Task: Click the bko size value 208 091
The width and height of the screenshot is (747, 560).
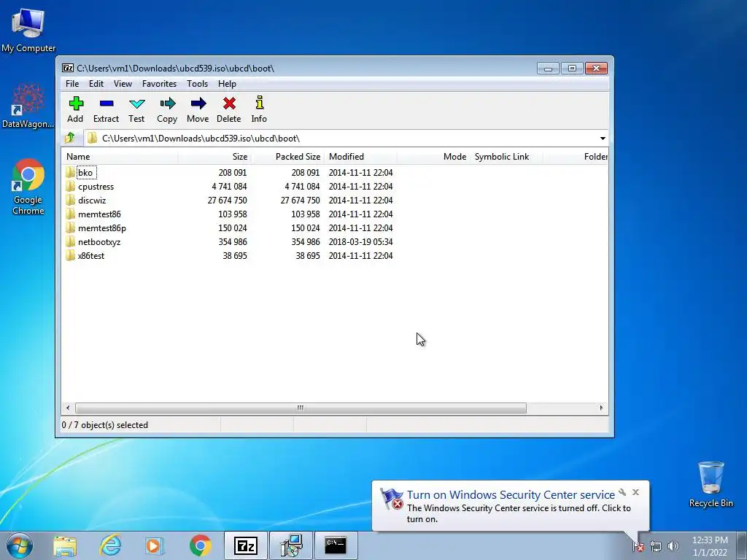Action: (x=233, y=172)
